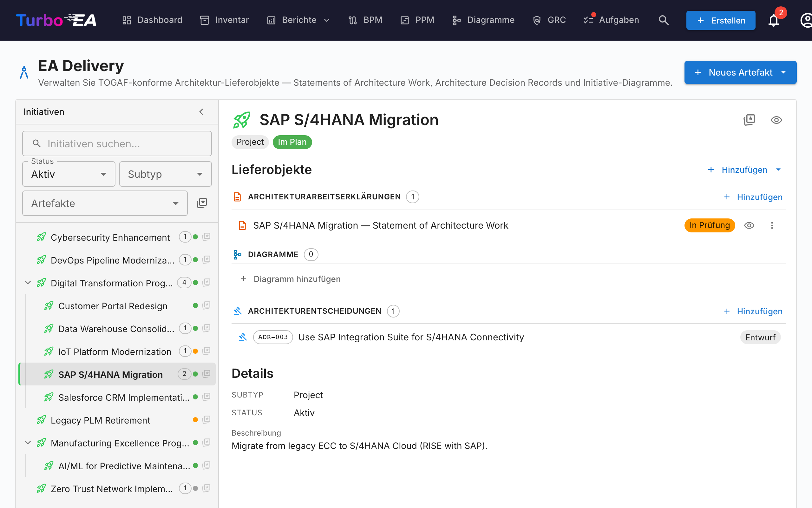
Task: Click favorite icon for AI/ML Predictive Maintenance
Action: pos(206,465)
